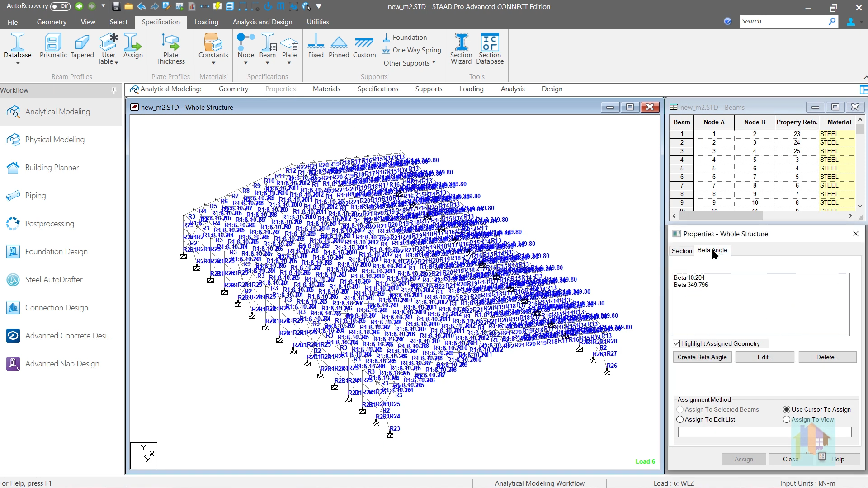Open the Section tab in Properties
This screenshot has width=868, height=488.
click(x=681, y=250)
